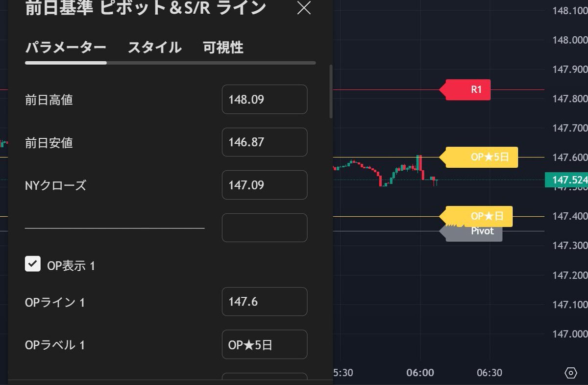
Task: Click the green 147.524 current price tag
Action: coord(566,180)
